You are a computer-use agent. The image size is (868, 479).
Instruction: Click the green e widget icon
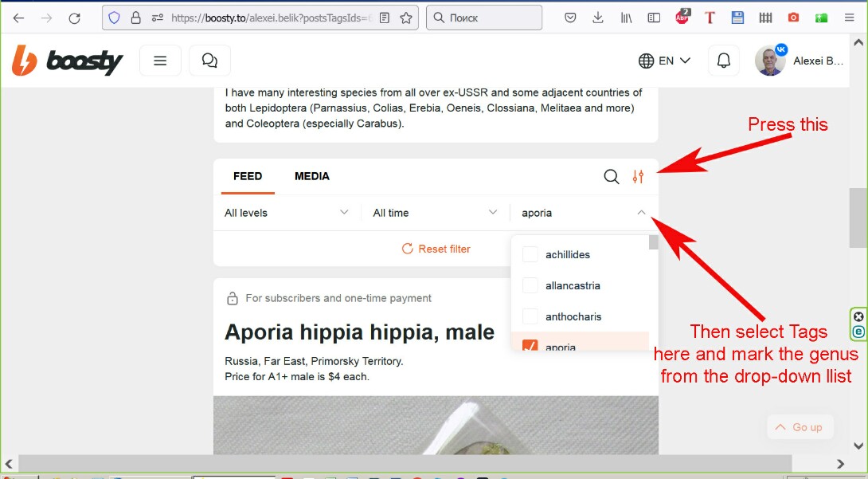pyautogui.click(x=858, y=332)
